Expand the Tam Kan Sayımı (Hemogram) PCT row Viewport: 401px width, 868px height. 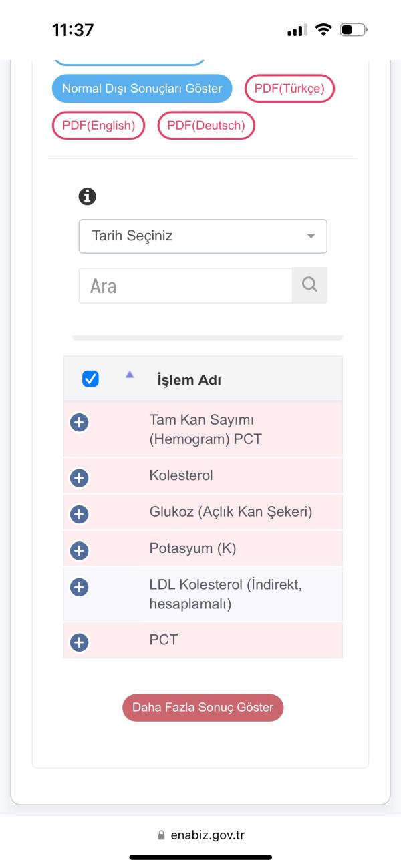point(79,422)
